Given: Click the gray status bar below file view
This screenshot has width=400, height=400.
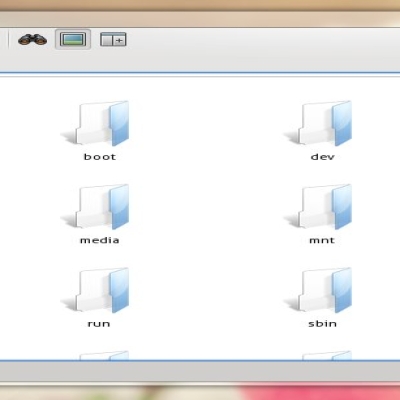Looking at the screenshot, I should point(200,371).
